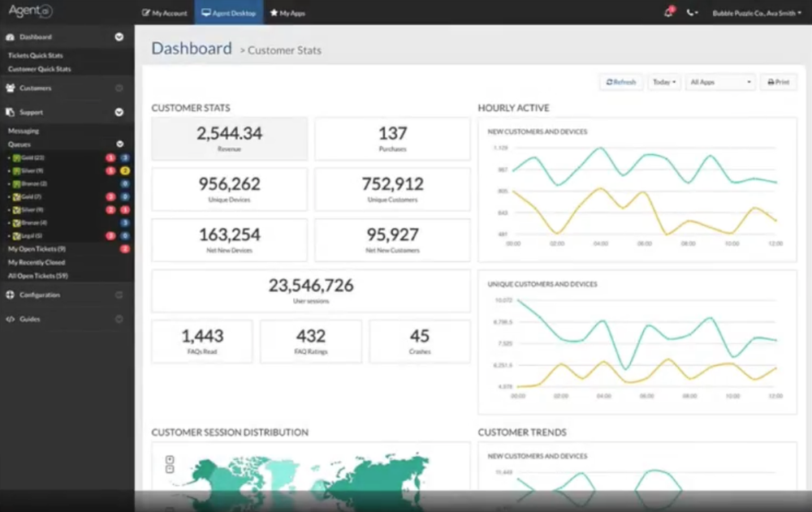
Task: Select the Dashboard icon in the sidebar
Action: pos(10,37)
